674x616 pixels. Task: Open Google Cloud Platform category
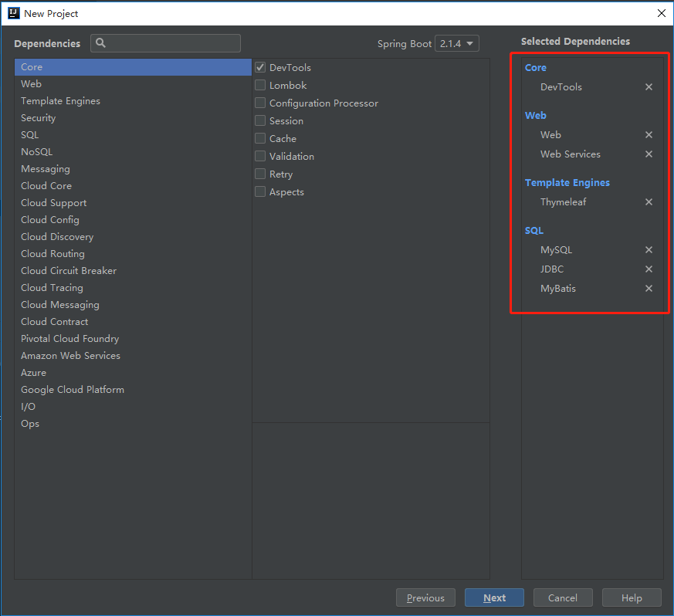tap(133, 390)
